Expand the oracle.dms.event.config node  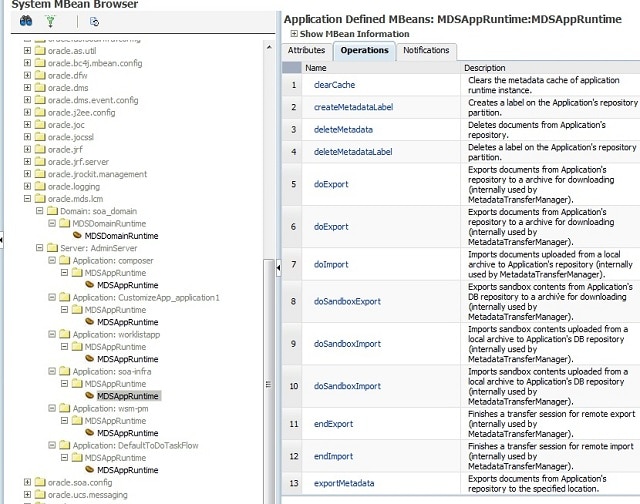click(27, 100)
